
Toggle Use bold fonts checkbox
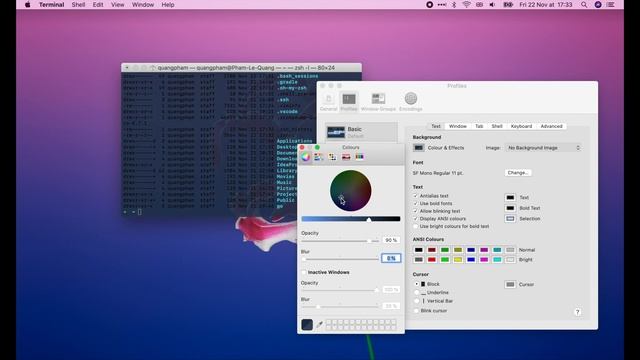[416, 203]
